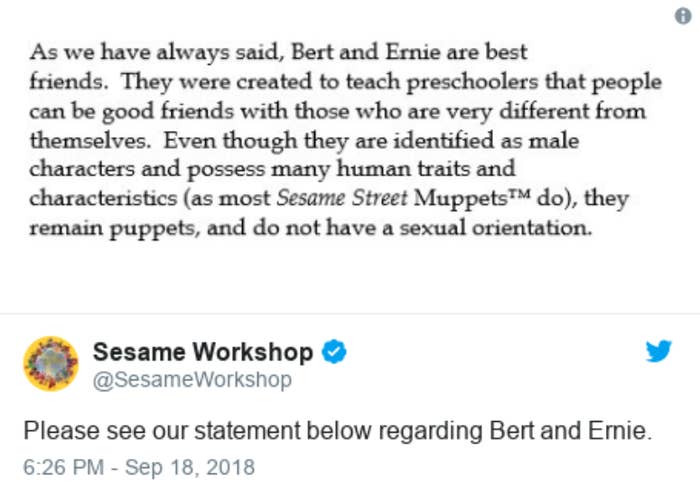Click the word "preschoolers" in the statement
The height and width of the screenshot is (487, 700).
[472, 83]
